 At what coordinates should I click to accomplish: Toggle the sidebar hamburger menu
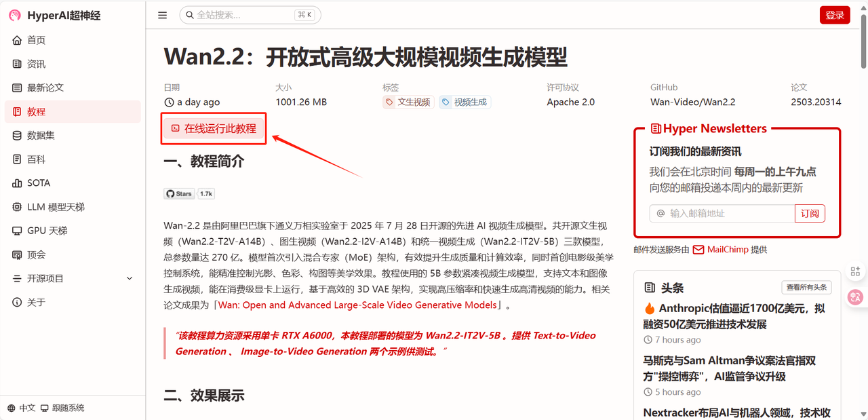click(x=163, y=15)
